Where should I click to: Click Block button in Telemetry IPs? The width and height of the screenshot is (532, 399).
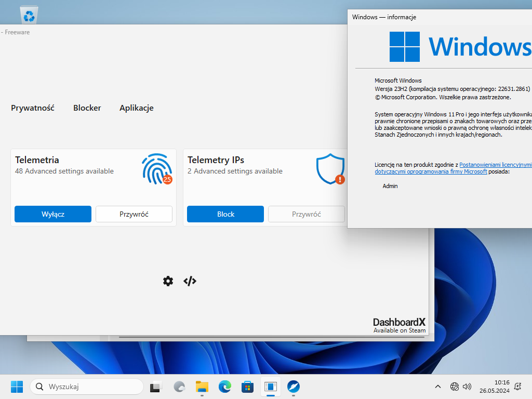(225, 214)
